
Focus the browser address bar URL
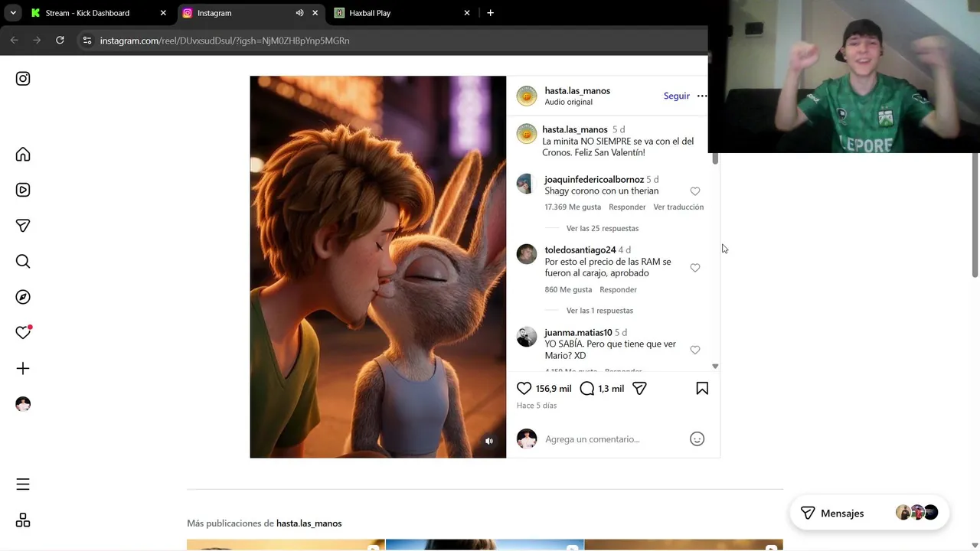tap(224, 41)
